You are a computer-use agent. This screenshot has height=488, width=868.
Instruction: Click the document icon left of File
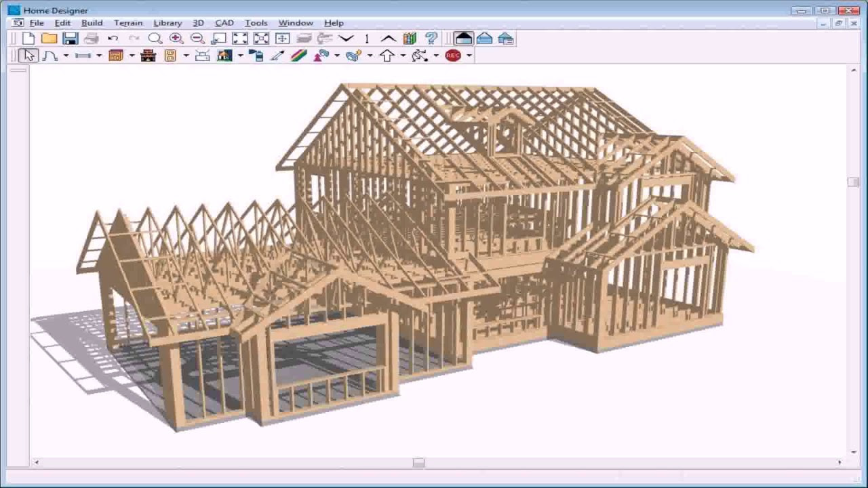(x=18, y=23)
